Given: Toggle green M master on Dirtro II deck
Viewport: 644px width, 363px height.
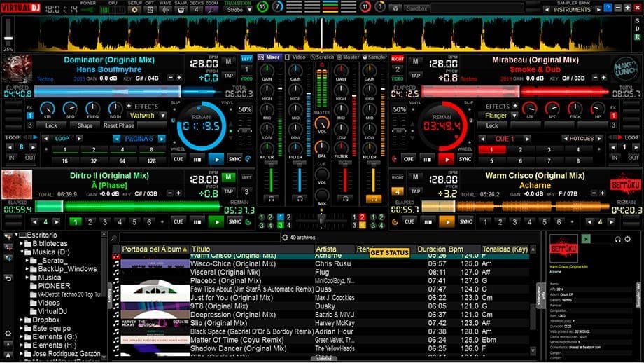Looking at the screenshot, I should click(228, 177).
